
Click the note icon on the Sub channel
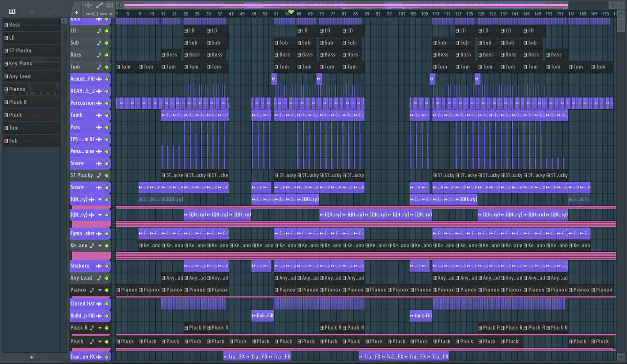point(99,43)
